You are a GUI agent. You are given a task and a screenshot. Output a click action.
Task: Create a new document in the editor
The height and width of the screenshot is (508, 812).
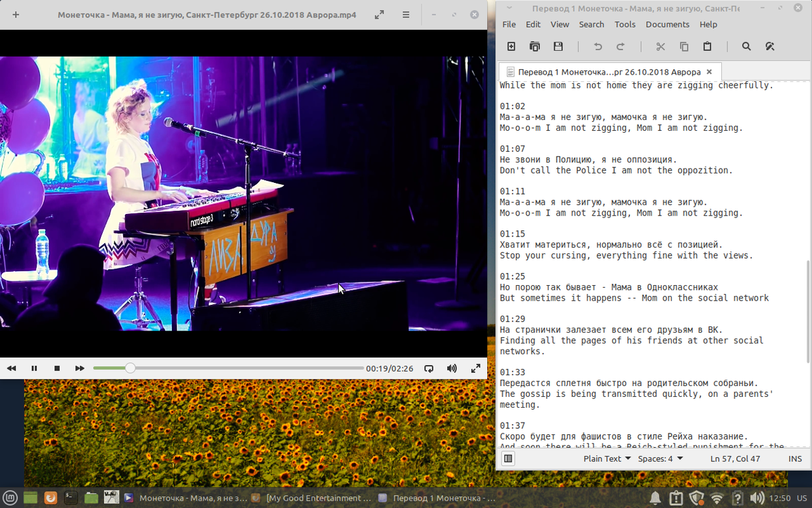point(512,47)
